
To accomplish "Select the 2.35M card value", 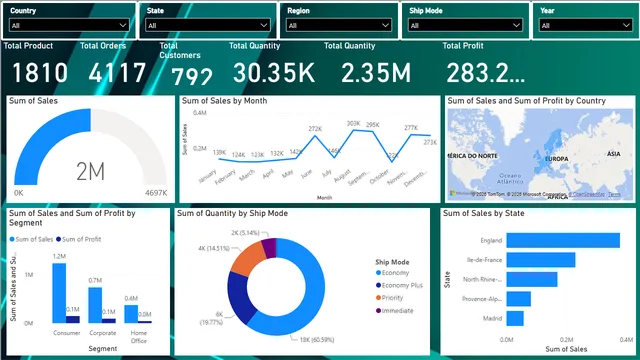I will tap(376, 73).
